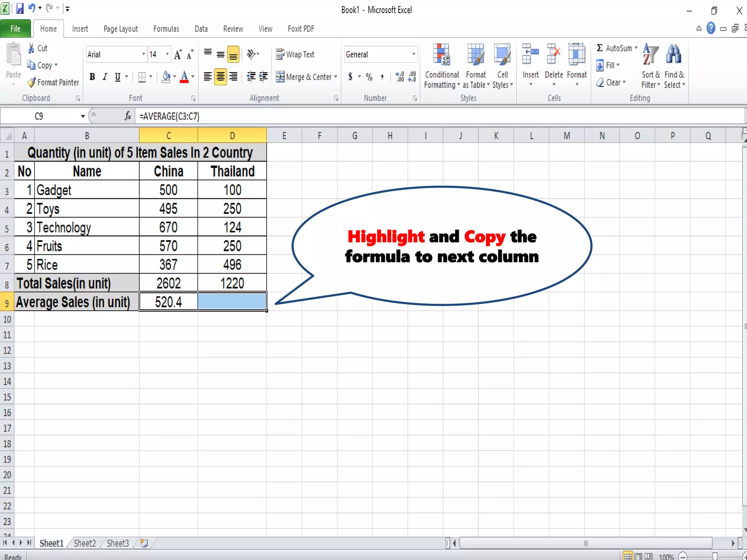Decrease font size with Shrink Font icon
Screen dimensions: 747x560
(x=190, y=55)
